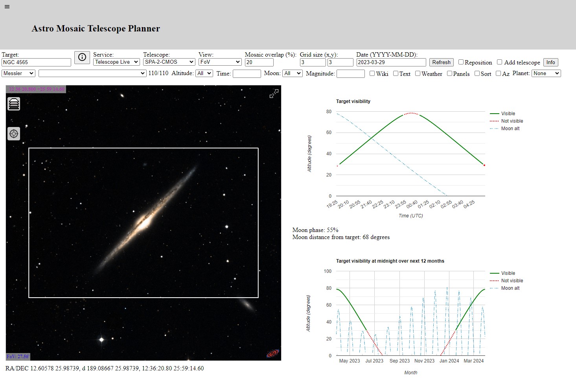Click the NGC 4565 galaxy core in sky view

144,222
